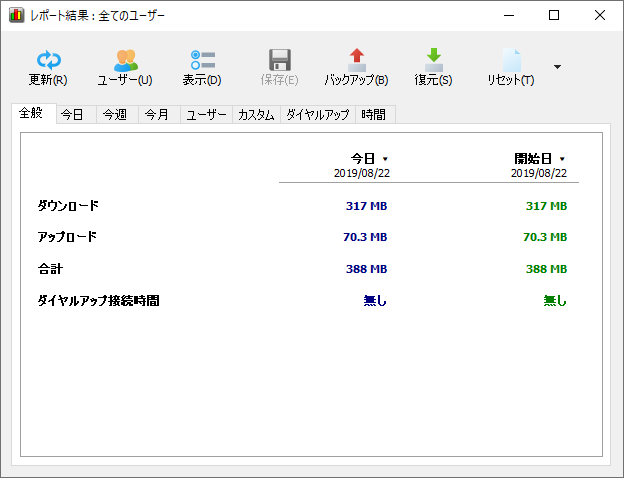Open the ユーザー(U) users icon
This screenshot has height=478, width=624.
click(126, 60)
